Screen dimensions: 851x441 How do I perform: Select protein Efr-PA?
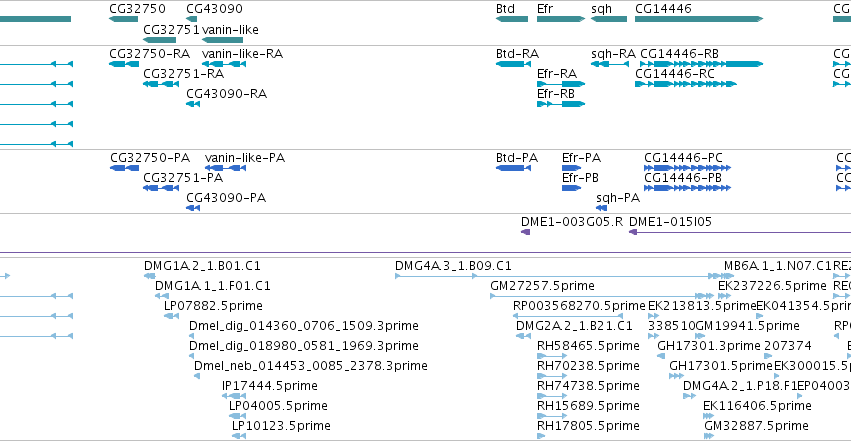[x=571, y=168]
